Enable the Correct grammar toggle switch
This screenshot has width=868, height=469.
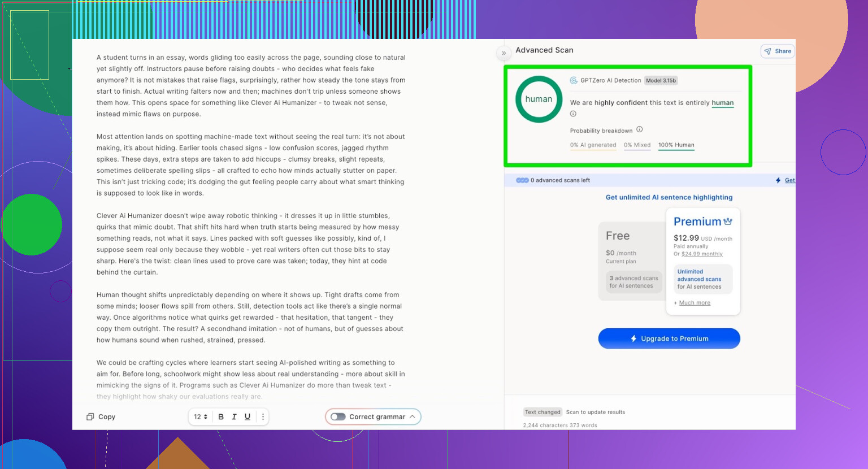tap(338, 417)
